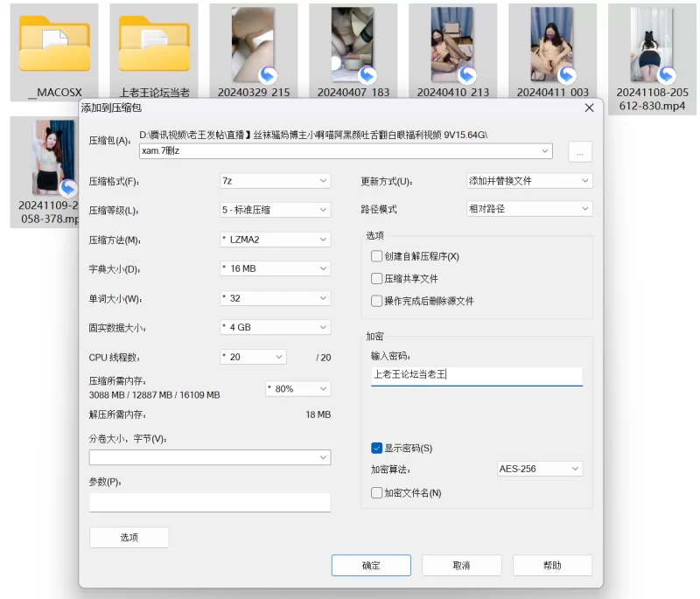Click the 确定 button
This screenshot has height=599, width=700.
[371, 566]
